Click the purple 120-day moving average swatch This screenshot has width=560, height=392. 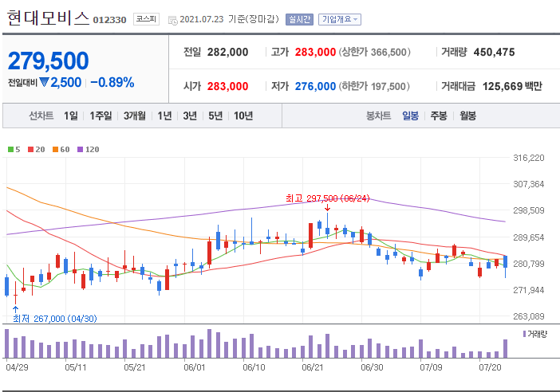[x=81, y=150]
